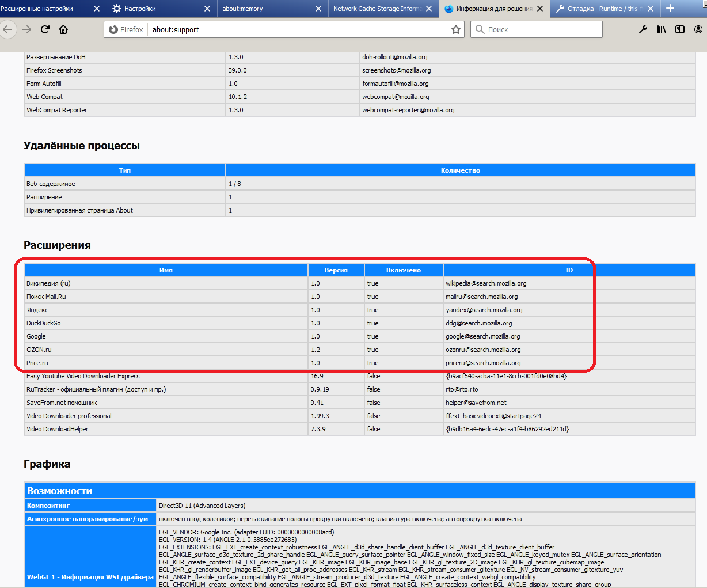
Task: Click the Тип column header
Action: (x=125, y=170)
